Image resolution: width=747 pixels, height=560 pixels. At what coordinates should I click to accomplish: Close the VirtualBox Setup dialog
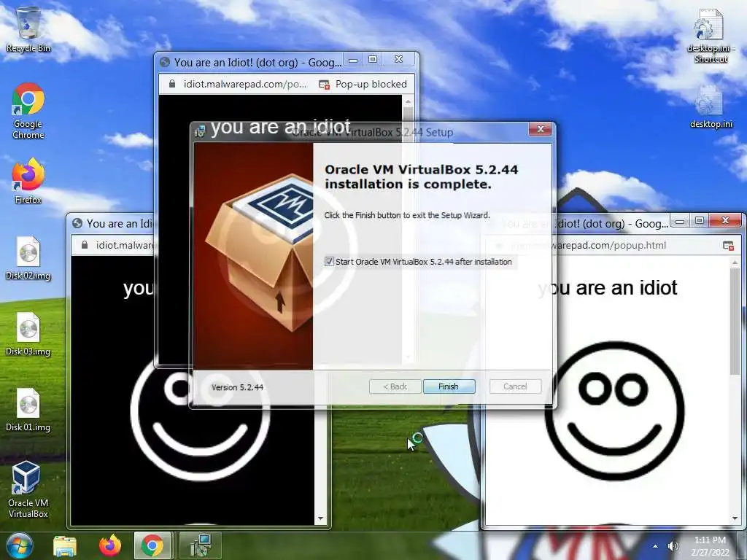[x=541, y=129]
